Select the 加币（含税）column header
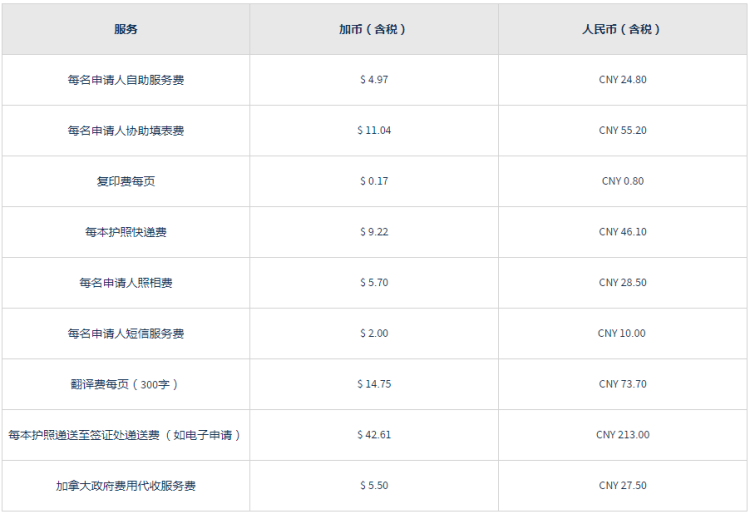Image resolution: width=750 pixels, height=514 pixels. (x=374, y=29)
